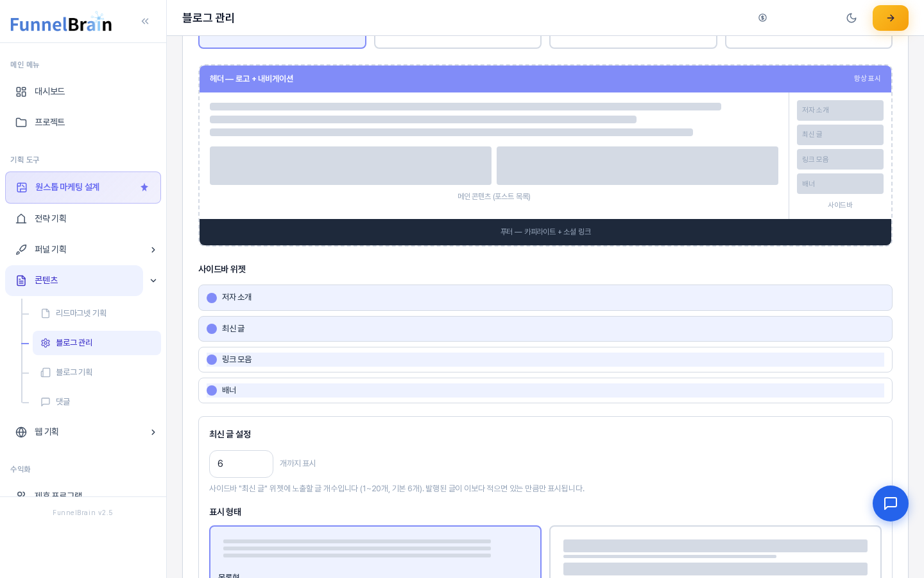Click the 저자 소개 block in layout preview
This screenshot has height=578, width=924.
coord(840,110)
